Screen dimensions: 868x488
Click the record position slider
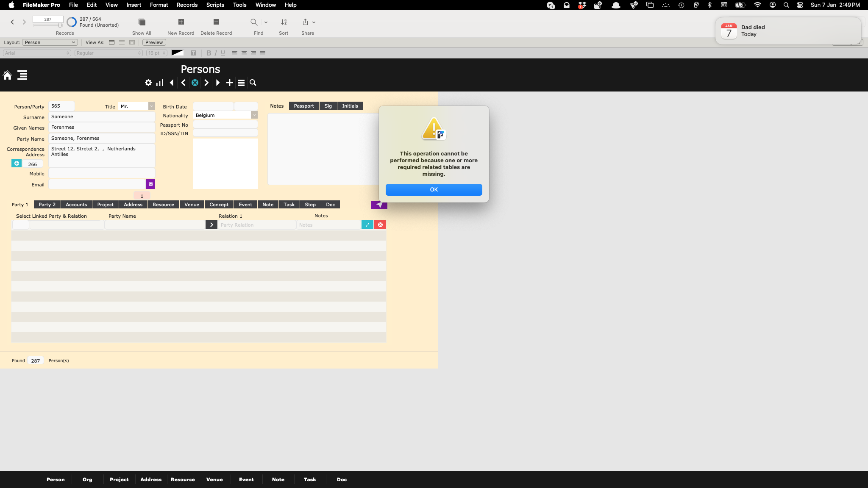point(48,25)
